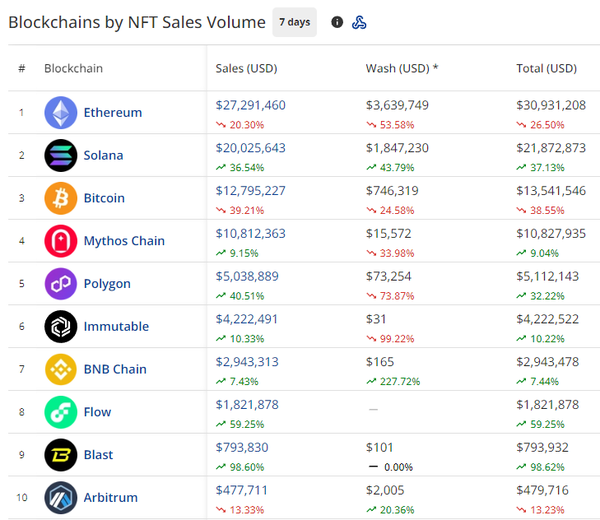Click the Polygon logo icon
The height and width of the screenshot is (520, 600).
click(x=60, y=283)
